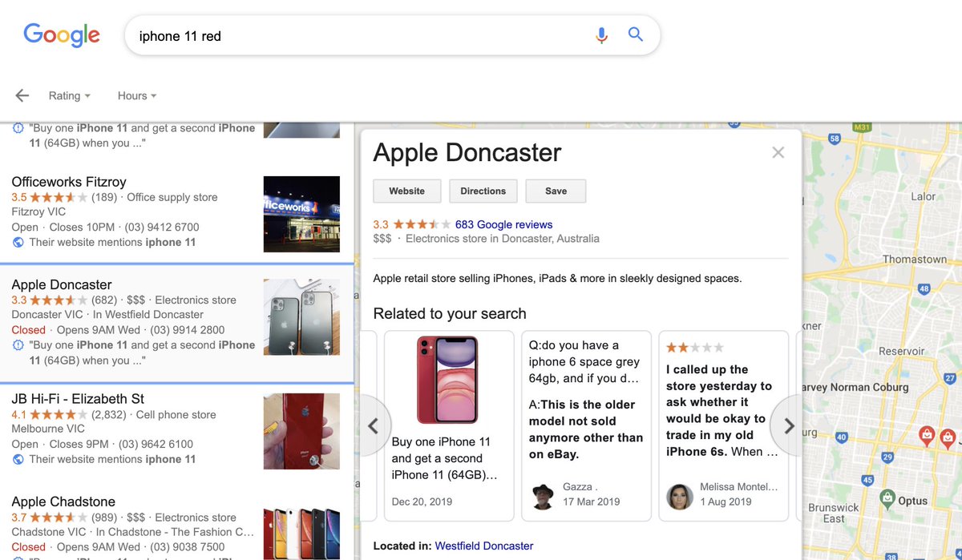Screen dimensions: 962x560
Task: Click star rating in Apple Doncaster panel
Action: [x=421, y=224]
